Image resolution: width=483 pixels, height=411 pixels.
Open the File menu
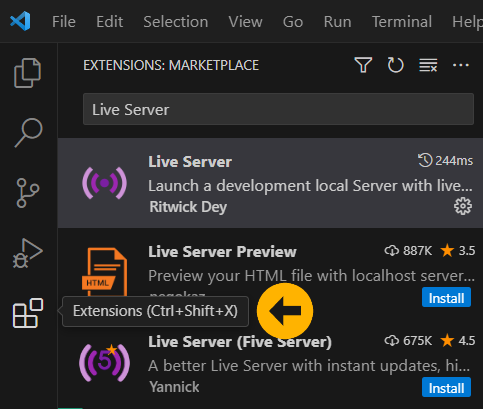point(64,22)
